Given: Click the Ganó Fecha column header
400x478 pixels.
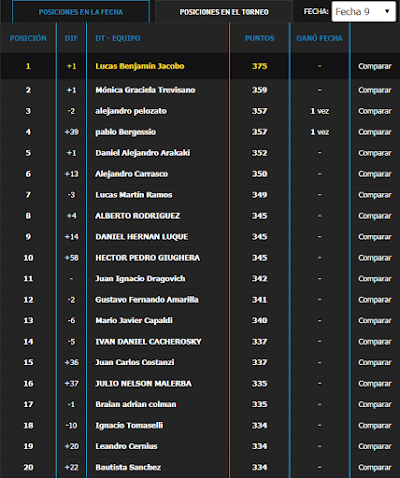Looking at the screenshot, I should point(319,38).
